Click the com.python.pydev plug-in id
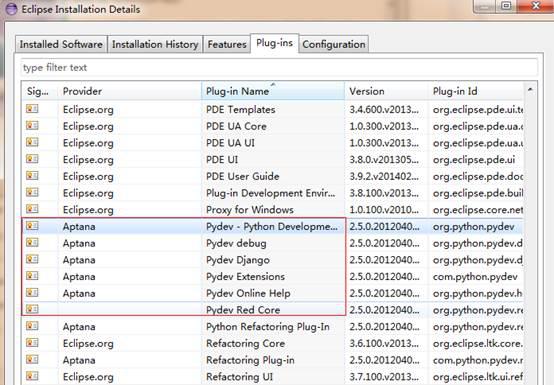 [475, 277]
